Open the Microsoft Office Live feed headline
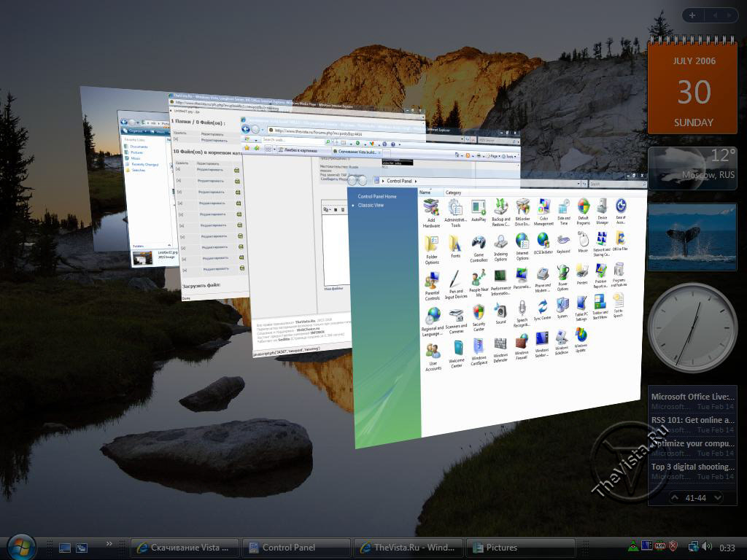 tap(693, 397)
